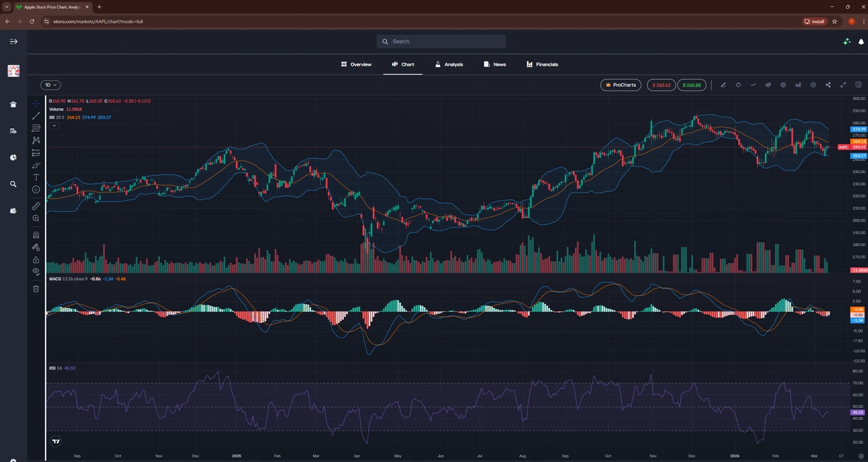Image resolution: width=868 pixels, height=462 pixels.
Task: Open the right side panel icon
Action: [859, 85]
